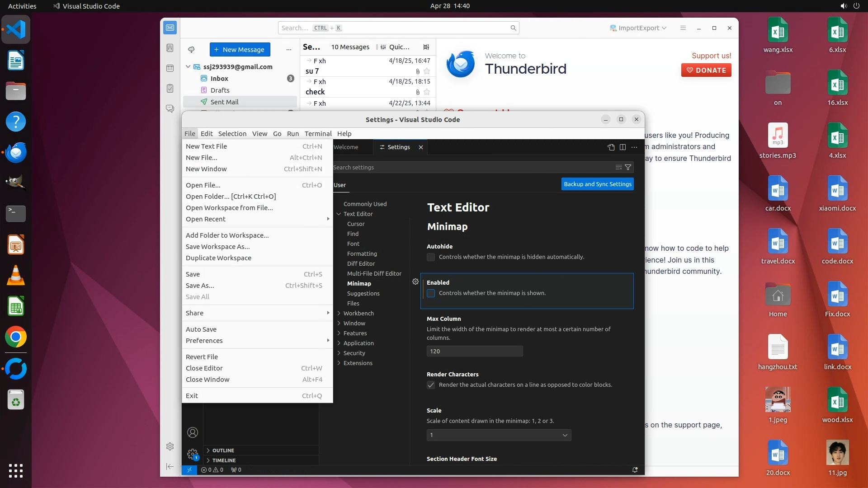Open Thunderbird address book sidebar icon
This screenshot has height=488, width=868.
pos(170,48)
